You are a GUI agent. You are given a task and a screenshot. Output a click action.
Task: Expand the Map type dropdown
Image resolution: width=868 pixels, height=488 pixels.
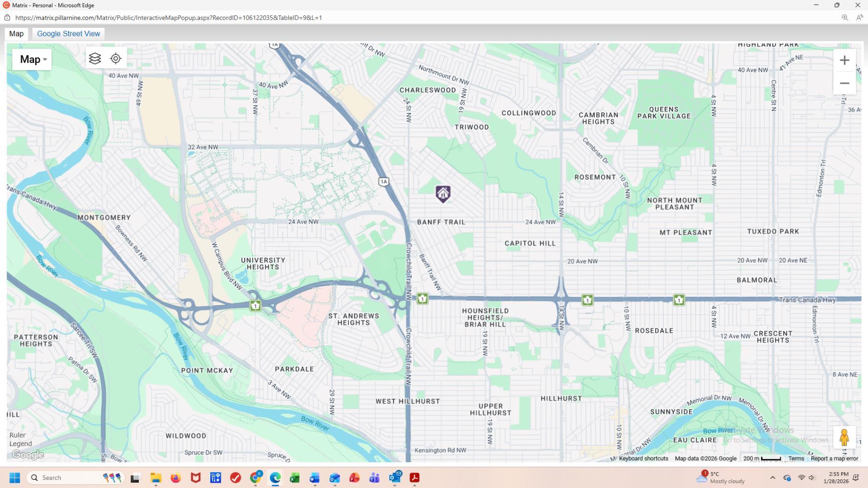[x=32, y=60]
